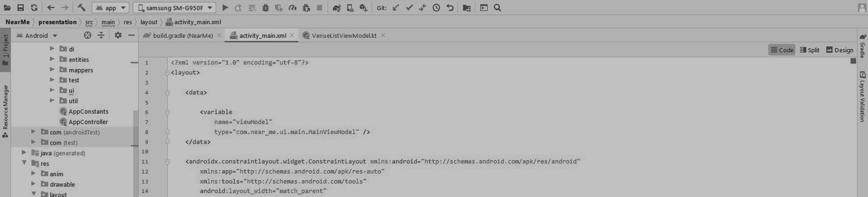
Task: Open the Gradle side panel
Action: click(862, 46)
